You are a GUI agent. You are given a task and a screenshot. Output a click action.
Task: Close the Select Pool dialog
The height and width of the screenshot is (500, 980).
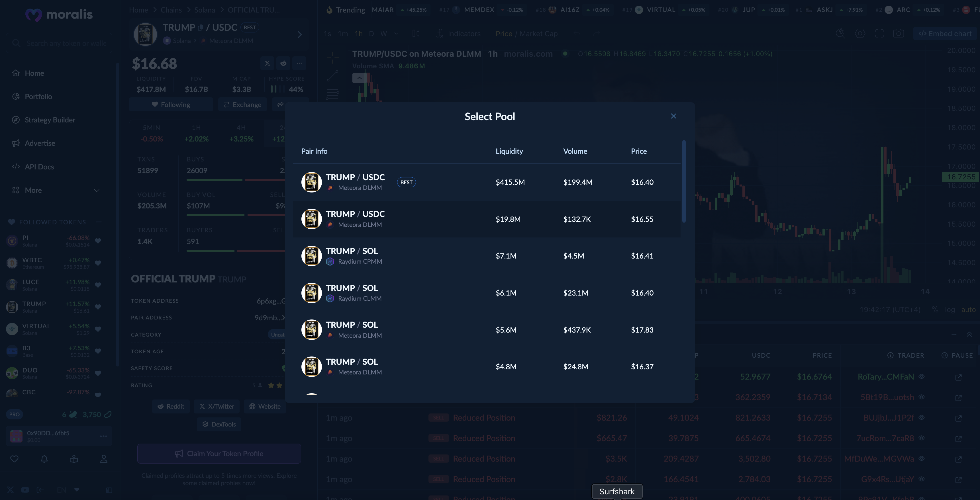pyautogui.click(x=673, y=116)
